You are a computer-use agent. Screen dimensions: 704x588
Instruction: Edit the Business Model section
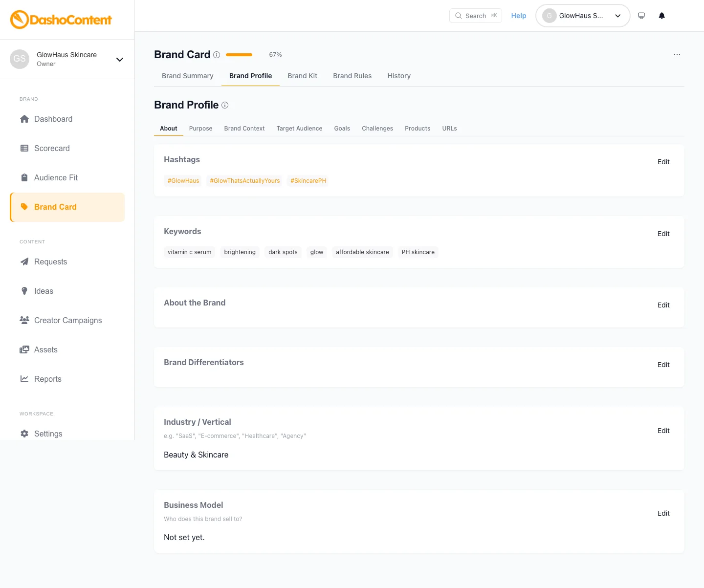(663, 513)
